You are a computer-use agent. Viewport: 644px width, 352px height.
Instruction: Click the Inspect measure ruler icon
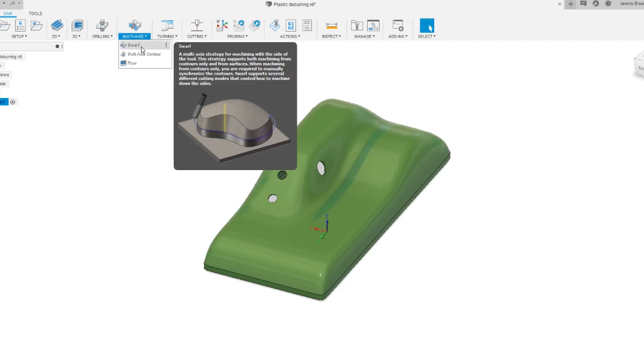pyautogui.click(x=332, y=25)
